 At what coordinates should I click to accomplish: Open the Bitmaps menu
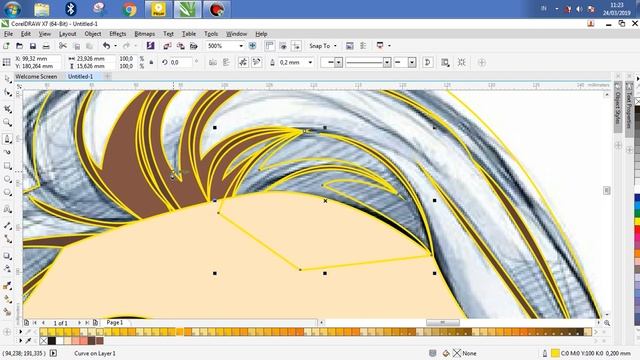pos(144,34)
